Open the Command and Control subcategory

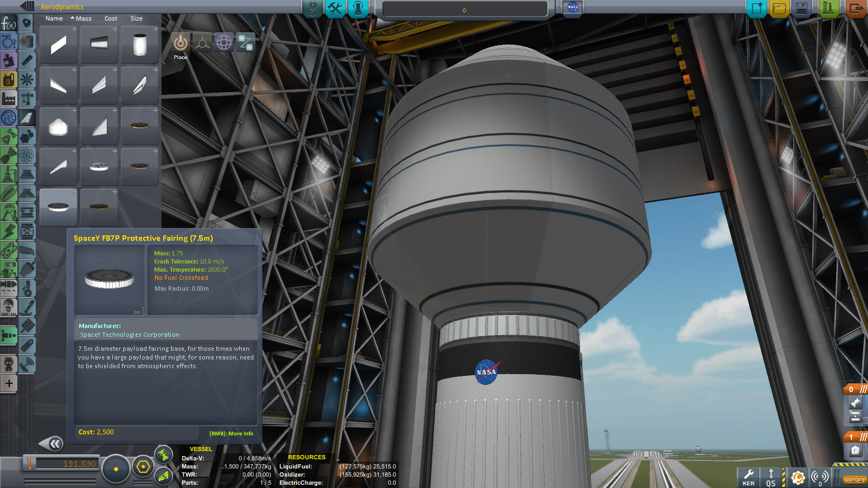click(27, 80)
